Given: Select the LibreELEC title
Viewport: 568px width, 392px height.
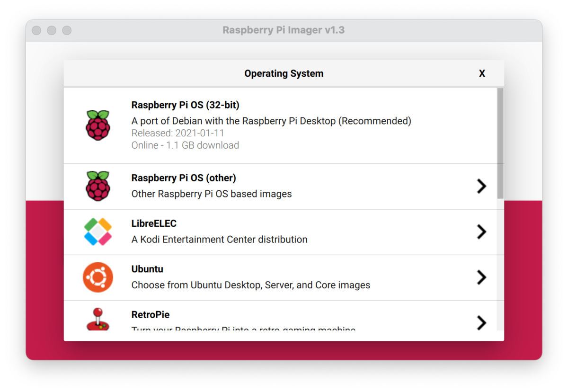Looking at the screenshot, I should point(154,223).
